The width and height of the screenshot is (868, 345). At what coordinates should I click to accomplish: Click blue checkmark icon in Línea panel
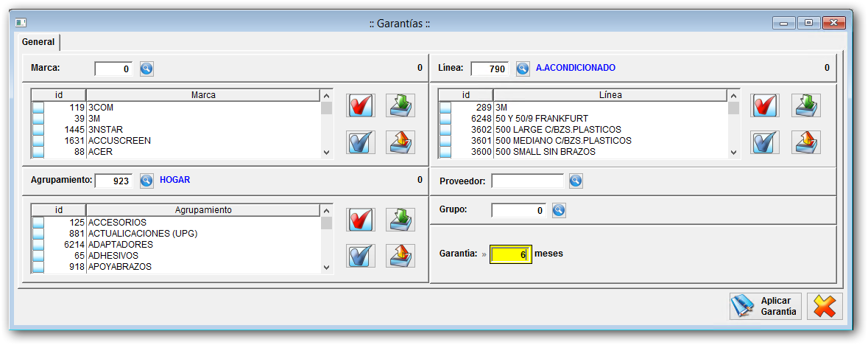coord(765,142)
